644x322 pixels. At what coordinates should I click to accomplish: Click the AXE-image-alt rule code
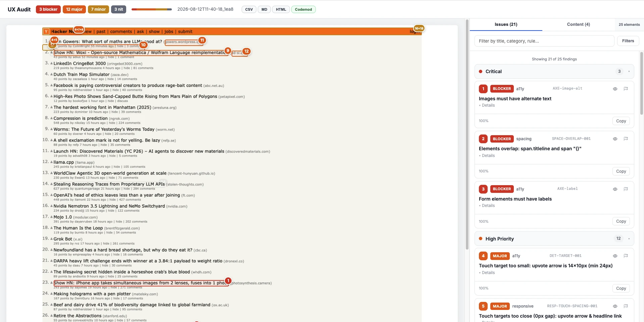point(567,89)
